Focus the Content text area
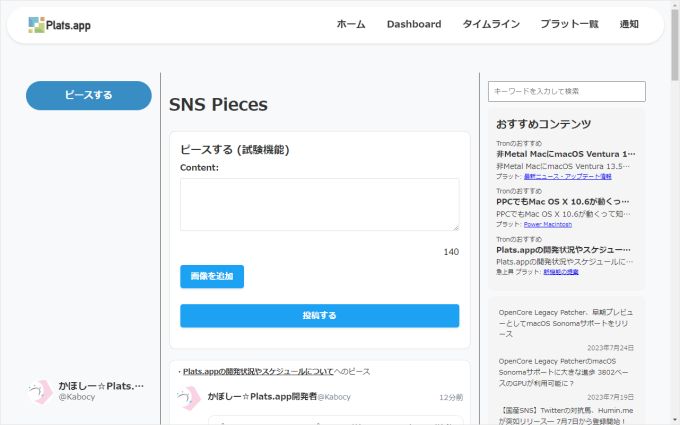Image resolution: width=680 pixels, height=425 pixels. pyautogui.click(x=320, y=204)
